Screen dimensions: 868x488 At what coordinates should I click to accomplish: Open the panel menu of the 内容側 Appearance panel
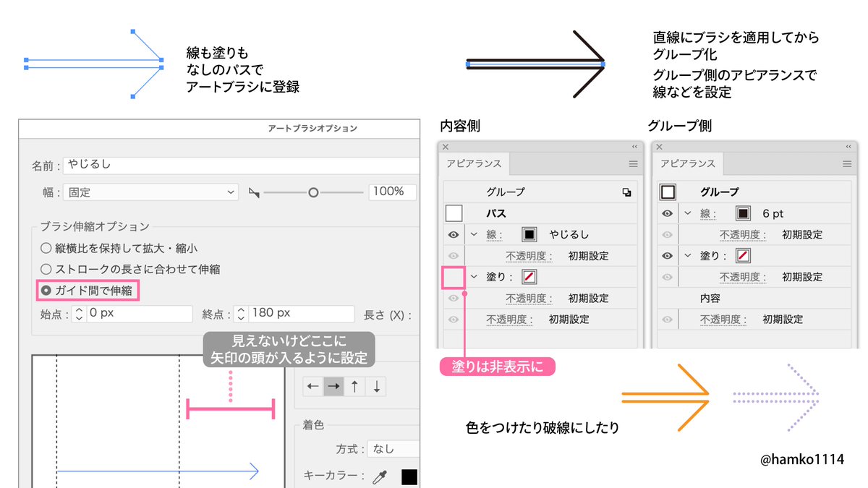pyautogui.click(x=634, y=164)
